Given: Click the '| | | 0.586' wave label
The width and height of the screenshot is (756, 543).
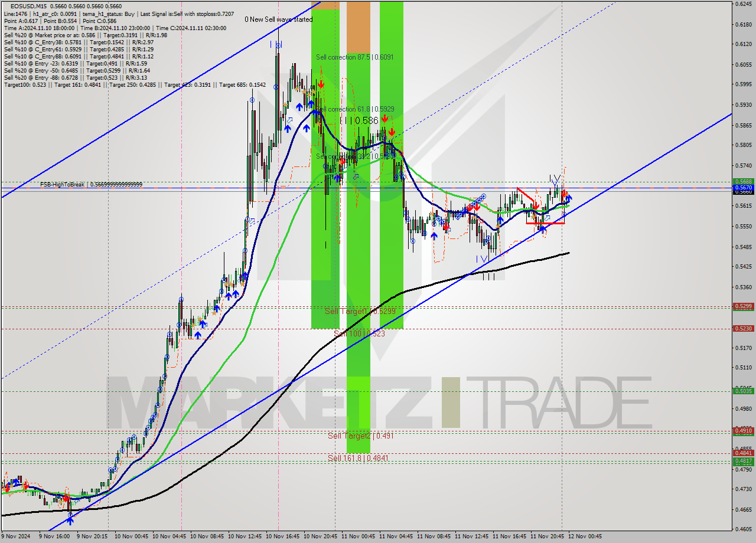Looking at the screenshot, I should [x=359, y=120].
